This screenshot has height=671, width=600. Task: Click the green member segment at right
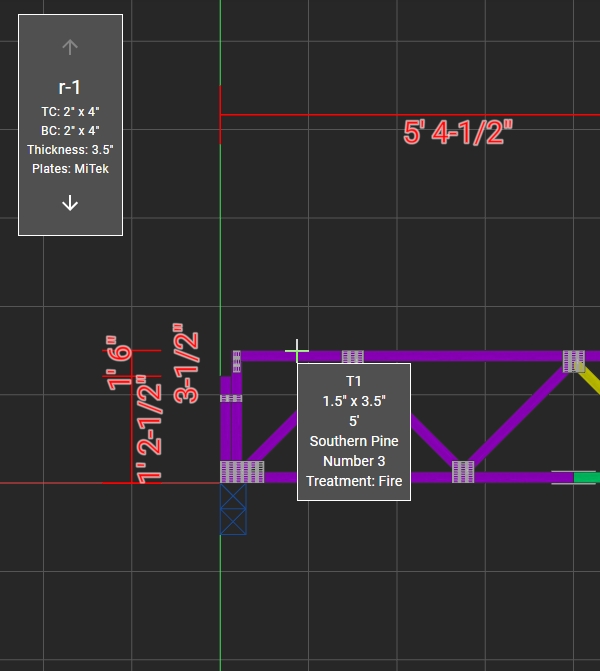(x=586, y=478)
